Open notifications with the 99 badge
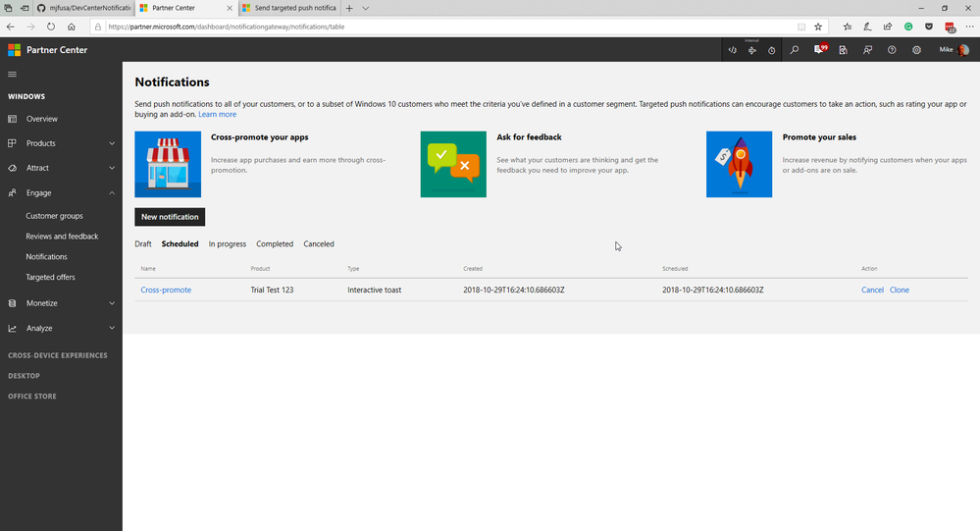The image size is (980, 531). click(819, 49)
